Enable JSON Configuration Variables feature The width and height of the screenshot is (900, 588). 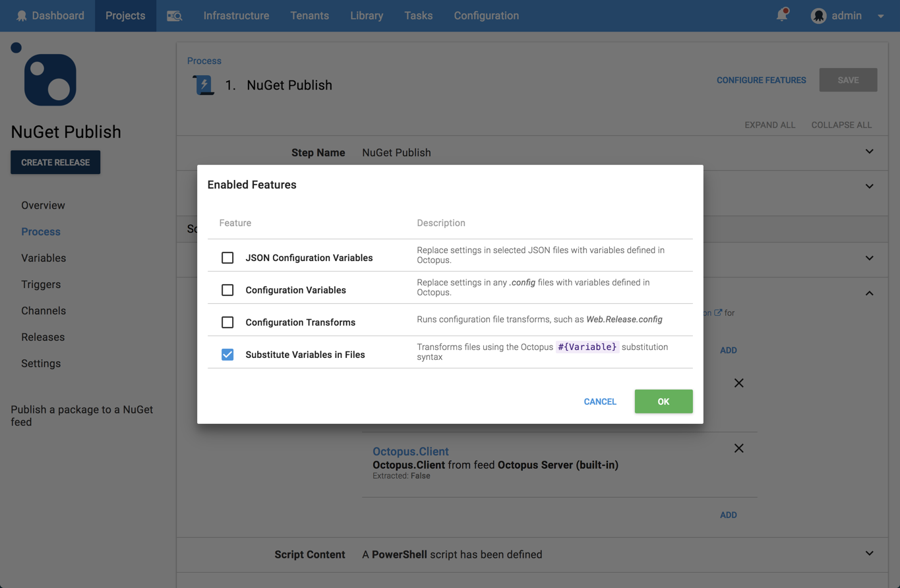point(227,258)
